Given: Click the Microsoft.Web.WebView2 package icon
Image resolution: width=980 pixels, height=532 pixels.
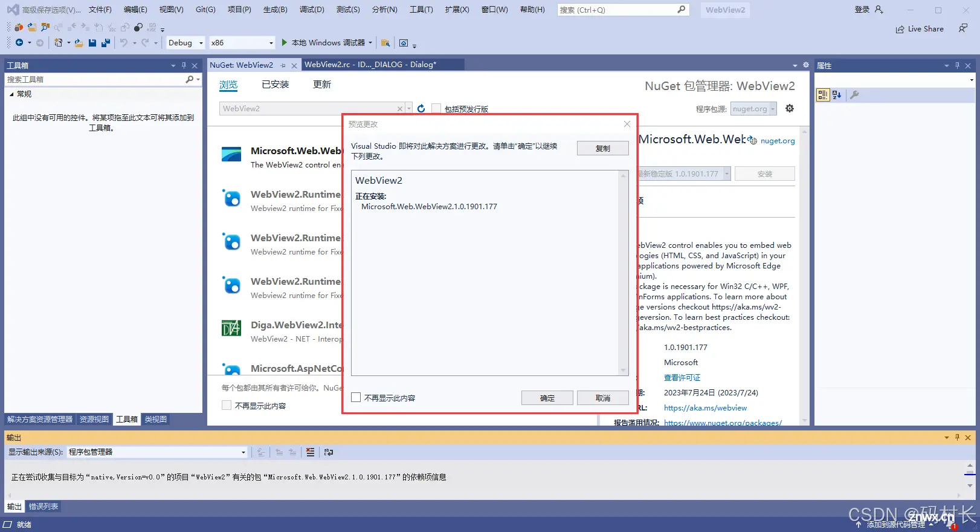Looking at the screenshot, I should (x=231, y=154).
